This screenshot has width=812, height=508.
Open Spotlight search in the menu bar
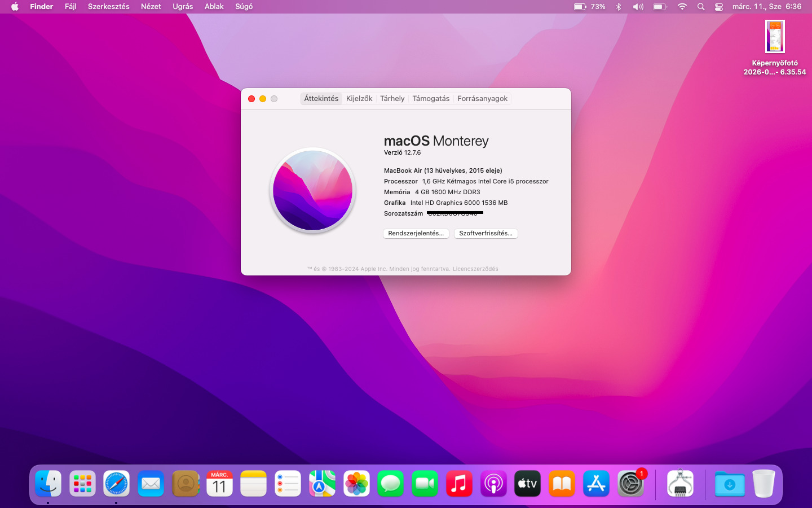pos(701,7)
